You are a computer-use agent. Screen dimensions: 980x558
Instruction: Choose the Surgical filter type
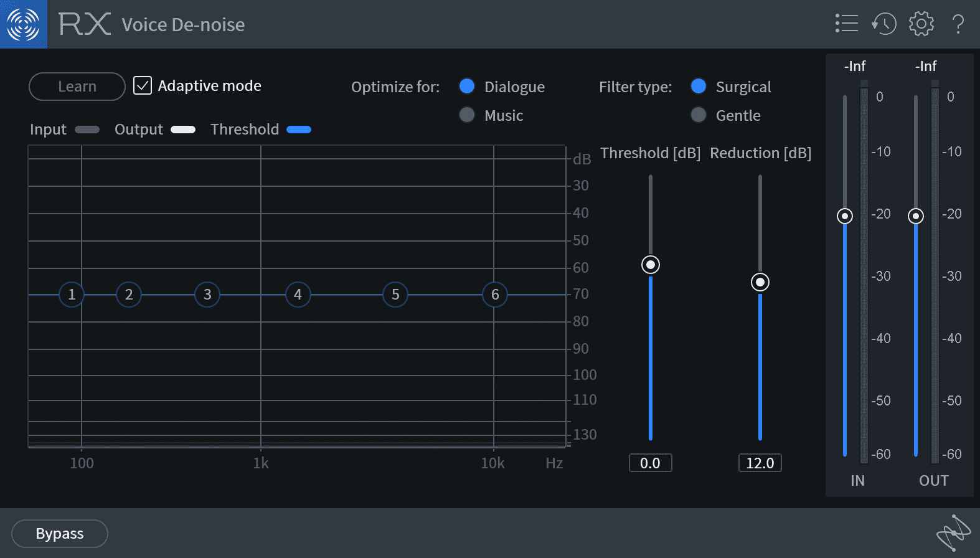[699, 86]
